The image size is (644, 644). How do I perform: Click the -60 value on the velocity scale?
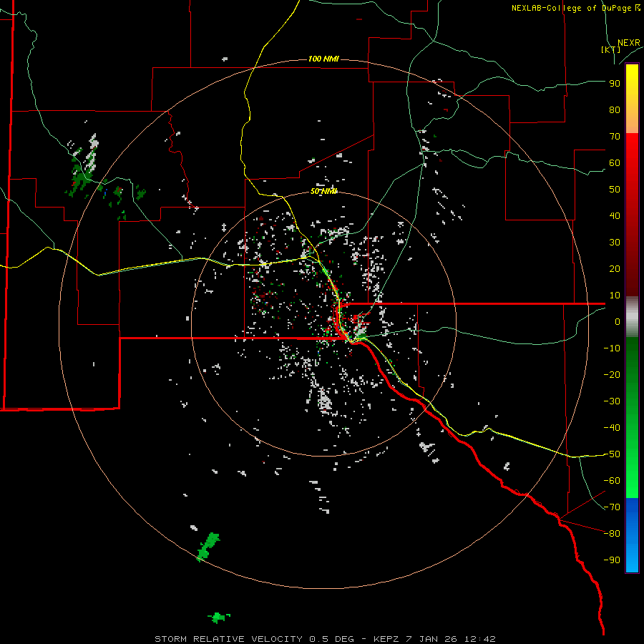click(x=612, y=481)
